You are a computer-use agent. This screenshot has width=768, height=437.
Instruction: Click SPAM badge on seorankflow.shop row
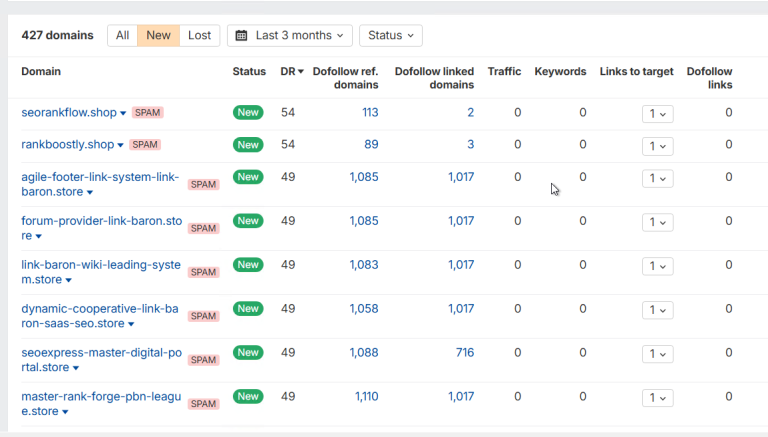(147, 113)
